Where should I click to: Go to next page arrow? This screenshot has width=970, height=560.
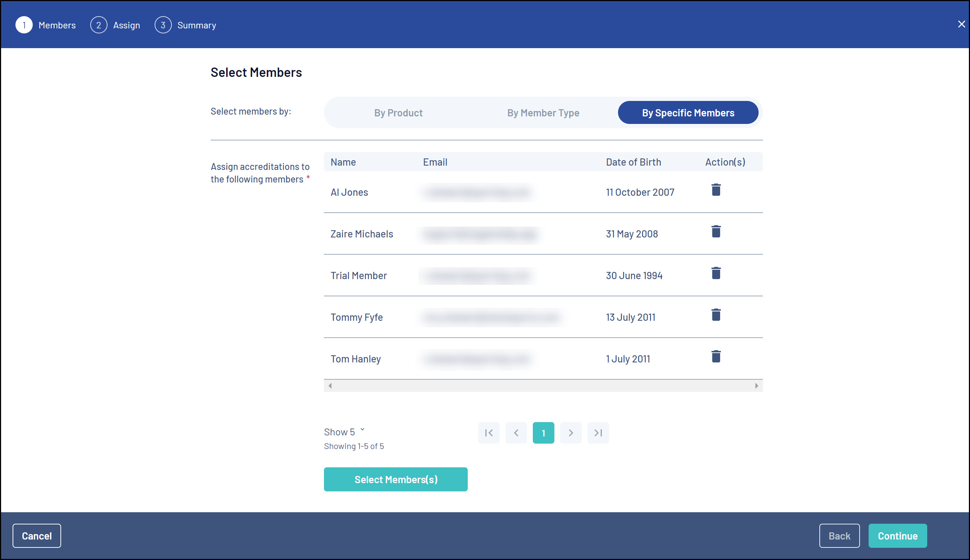[571, 433]
